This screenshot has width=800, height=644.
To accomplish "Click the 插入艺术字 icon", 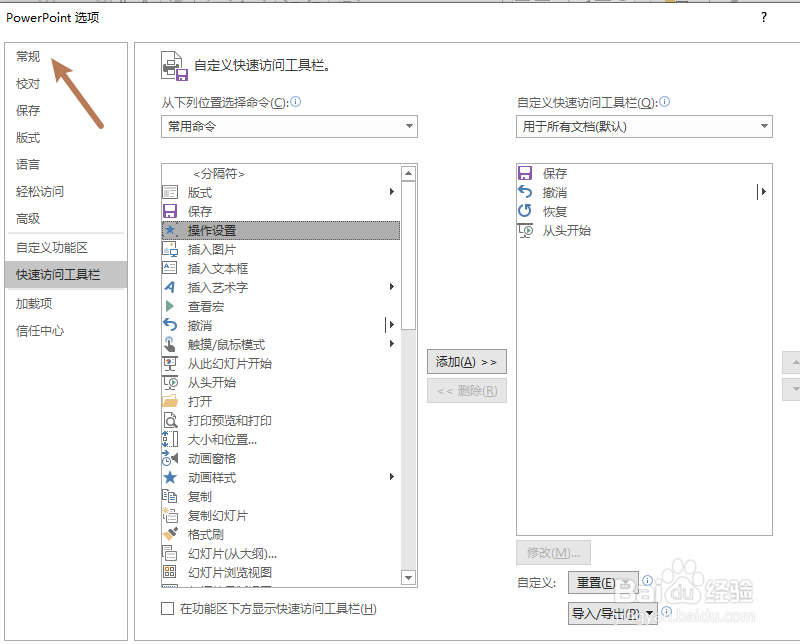I will [x=170, y=287].
